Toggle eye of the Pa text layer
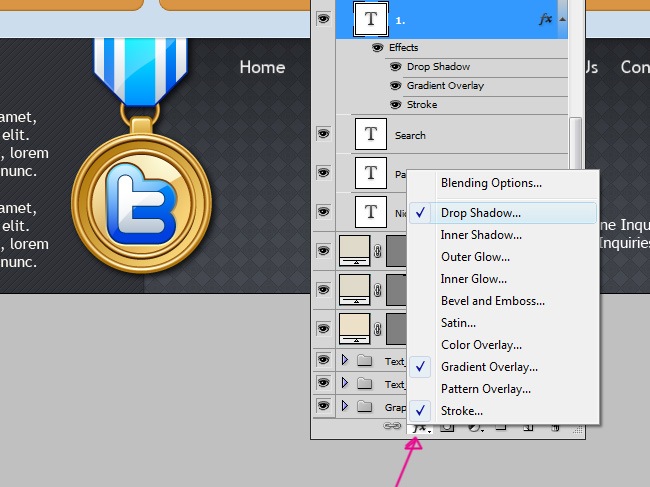650x487 pixels. pyautogui.click(x=323, y=172)
